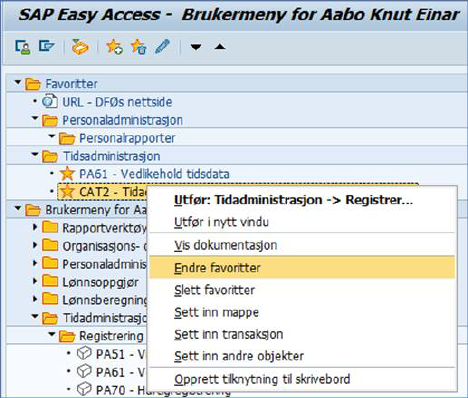Image resolution: width=468 pixels, height=398 pixels.
Task: Select Personalrapporter folder label
Action: (x=127, y=138)
